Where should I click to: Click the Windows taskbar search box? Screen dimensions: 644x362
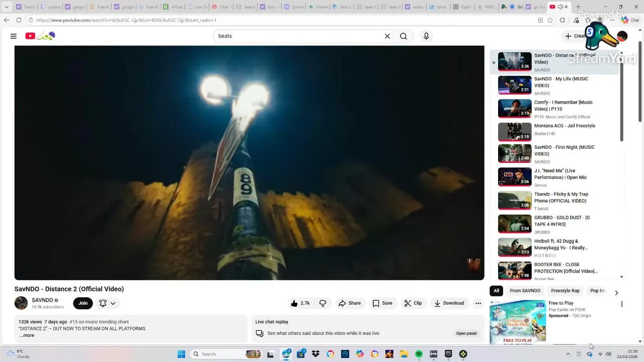click(226, 354)
